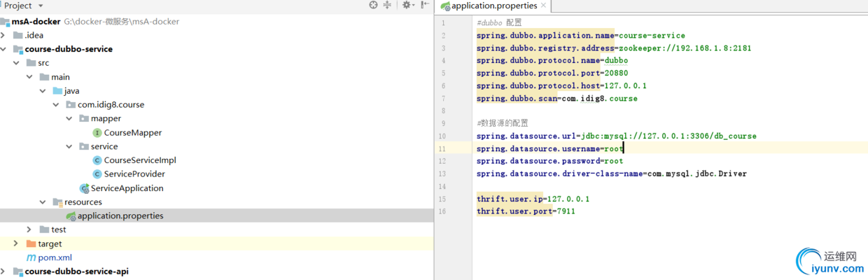Select ServiceProvider in the project tree
Image resolution: width=868 pixels, height=280 pixels.
pos(134,174)
